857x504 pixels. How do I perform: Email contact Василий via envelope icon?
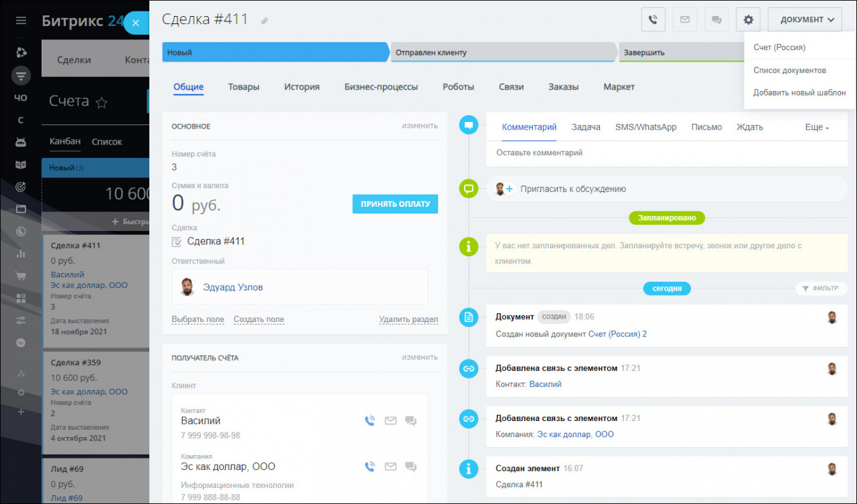click(x=390, y=421)
